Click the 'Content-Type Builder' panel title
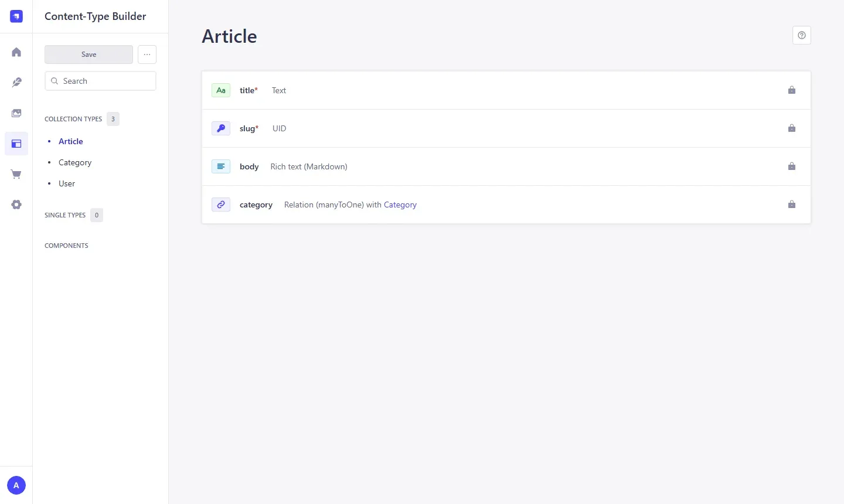The width and height of the screenshot is (844, 504). tap(96, 16)
